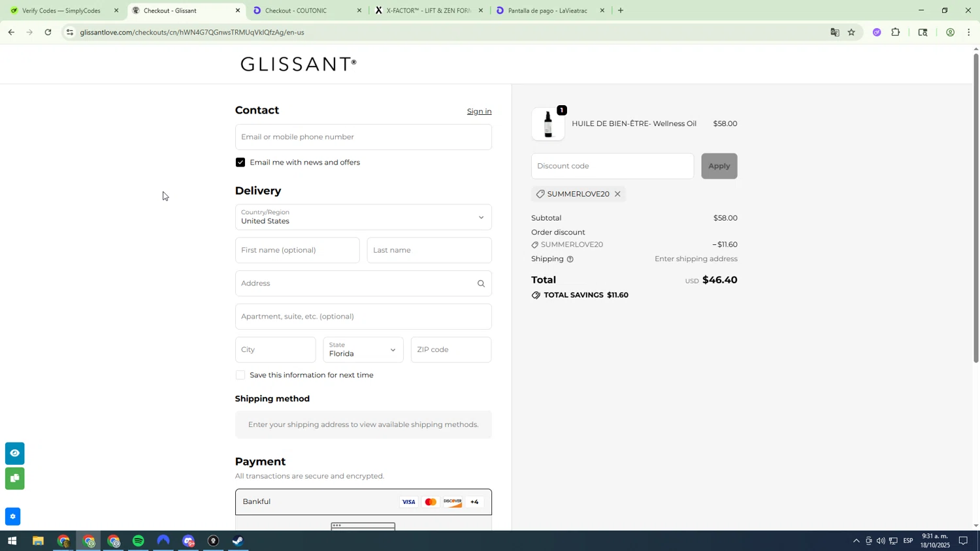Image resolution: width=980 pixels, height=551 pixels.
Task: Open the Chrome profile icon
Action: [950, 32]
